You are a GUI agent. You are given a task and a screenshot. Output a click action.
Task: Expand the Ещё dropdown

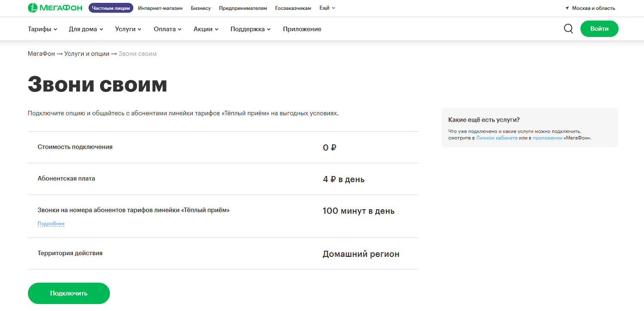[327, 8]
